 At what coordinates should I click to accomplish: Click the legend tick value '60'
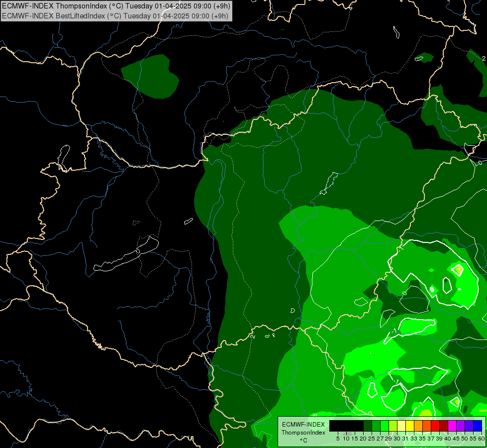tap(482, 439)
